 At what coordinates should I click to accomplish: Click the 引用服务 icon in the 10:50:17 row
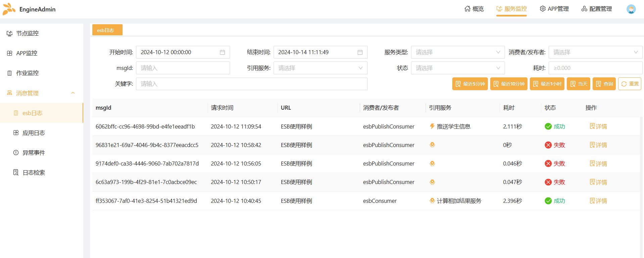point(432,182)
